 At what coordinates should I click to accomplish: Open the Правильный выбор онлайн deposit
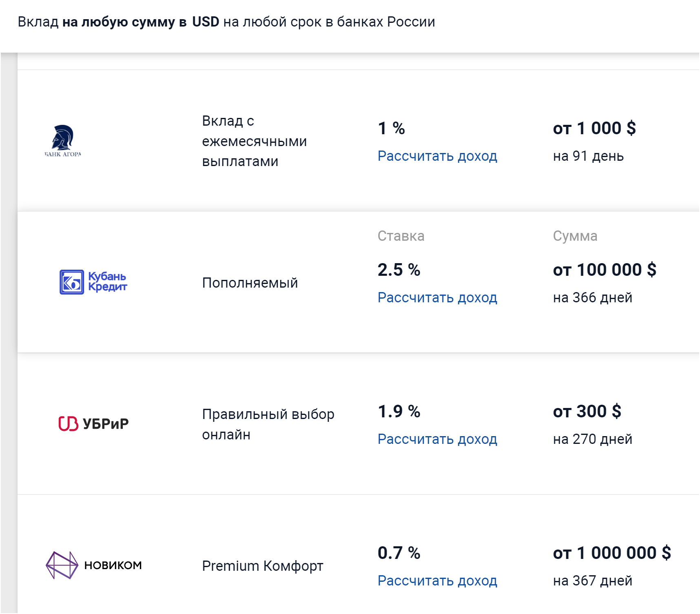tap(268, 424)
